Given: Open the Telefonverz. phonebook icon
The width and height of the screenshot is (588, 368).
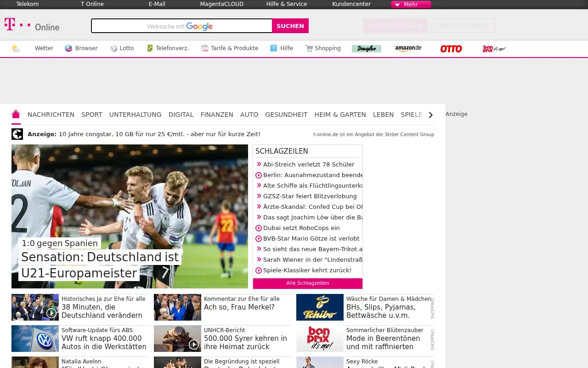Looking at the screenshot, I should (150, 48).
